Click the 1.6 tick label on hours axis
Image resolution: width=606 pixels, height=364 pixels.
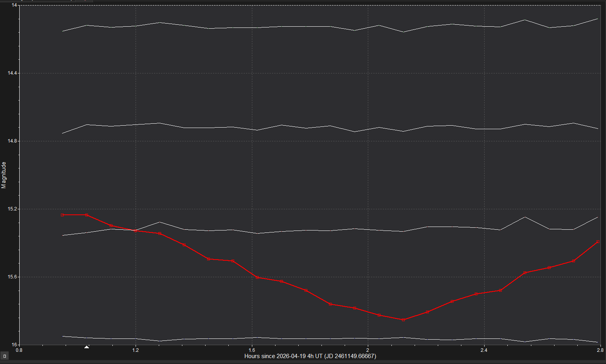coord(252,350)
